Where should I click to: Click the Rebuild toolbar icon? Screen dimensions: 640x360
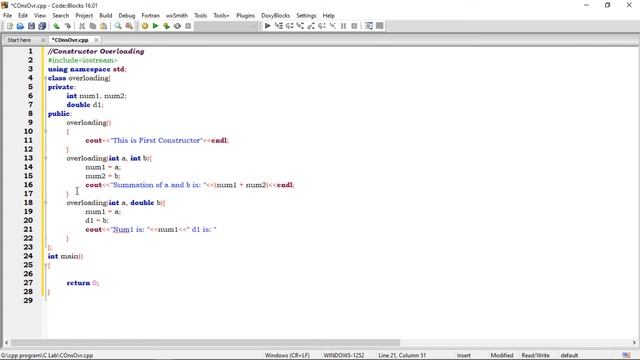coord(177,26)
